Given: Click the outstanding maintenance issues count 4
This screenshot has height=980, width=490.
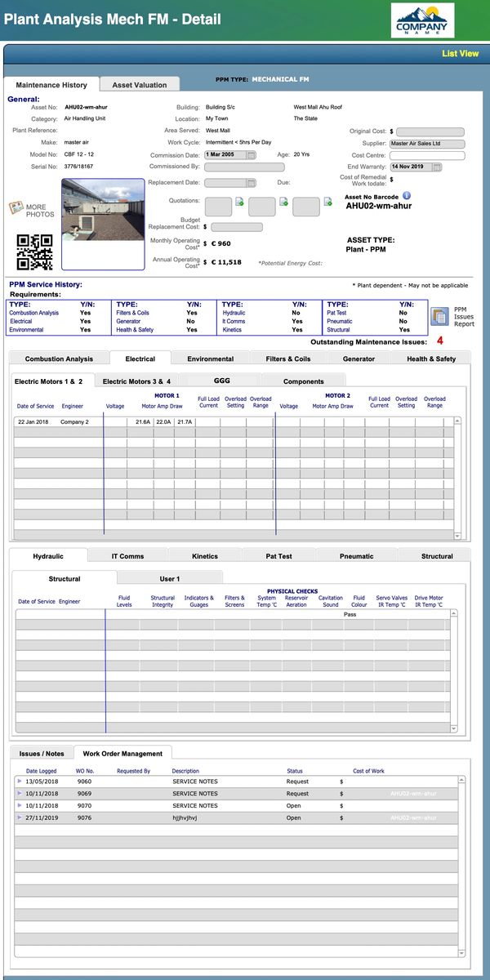Looking at the screenshot, I should [440, 341].
